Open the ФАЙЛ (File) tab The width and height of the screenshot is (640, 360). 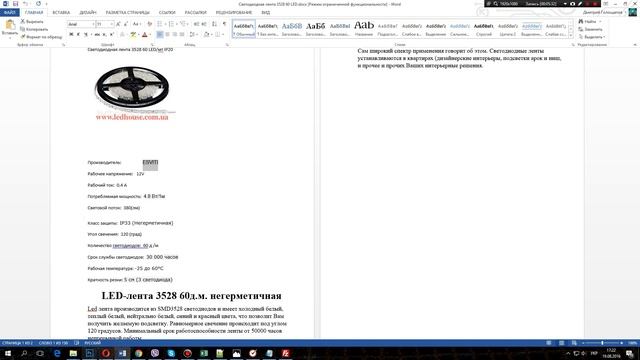[x=9, y=12]
